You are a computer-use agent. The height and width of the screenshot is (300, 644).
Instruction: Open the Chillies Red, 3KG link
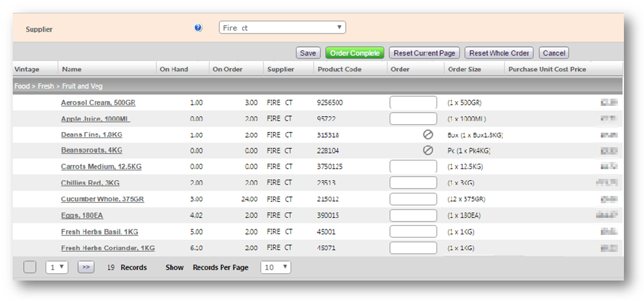pos(91,183)
